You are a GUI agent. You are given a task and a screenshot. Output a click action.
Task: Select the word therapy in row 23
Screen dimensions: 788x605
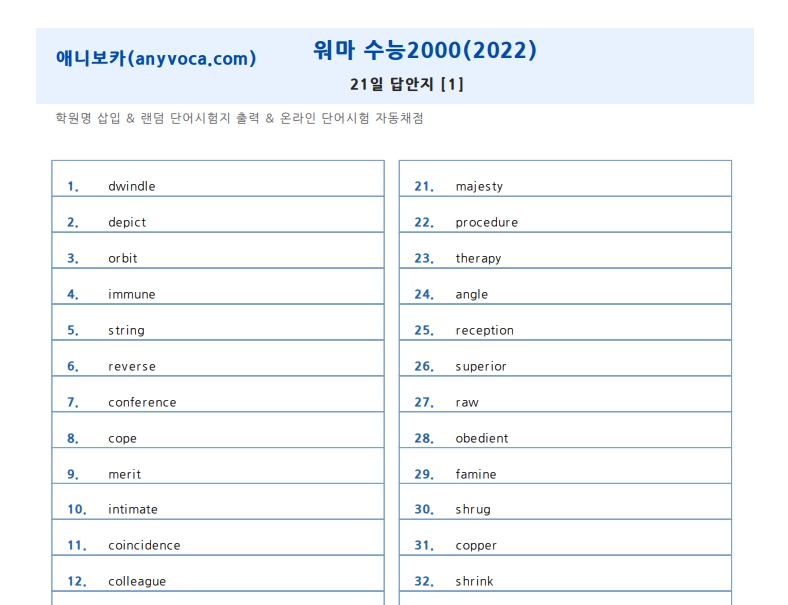pos(478,259)
